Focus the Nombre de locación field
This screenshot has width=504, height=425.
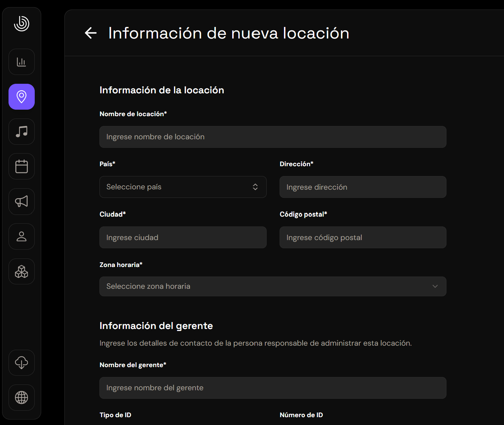pyautogui.click(x=273, y=137)
